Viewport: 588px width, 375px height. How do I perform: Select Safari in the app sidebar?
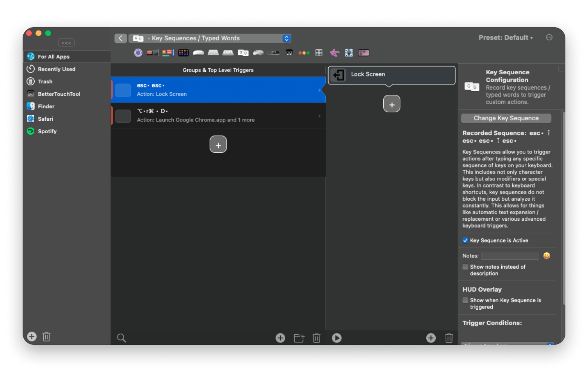coord(45,119)
